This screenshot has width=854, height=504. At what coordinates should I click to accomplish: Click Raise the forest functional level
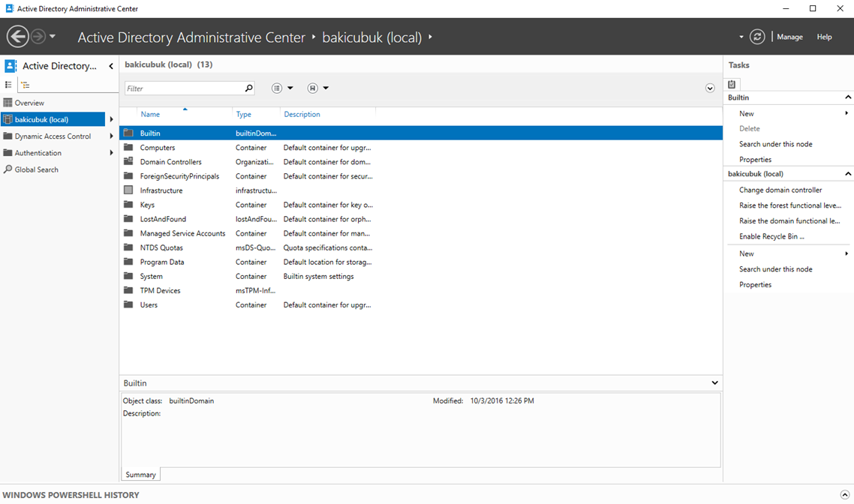(790, 205)
